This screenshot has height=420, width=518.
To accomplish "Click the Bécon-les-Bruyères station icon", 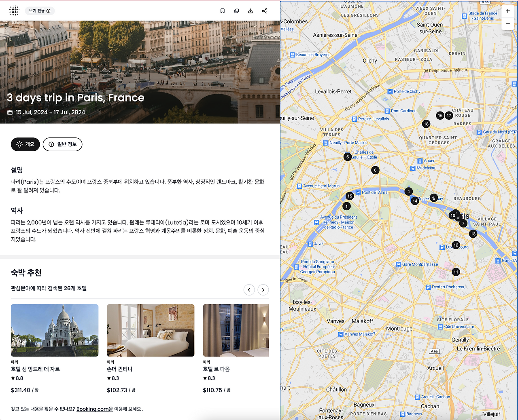I will (292, 55).
